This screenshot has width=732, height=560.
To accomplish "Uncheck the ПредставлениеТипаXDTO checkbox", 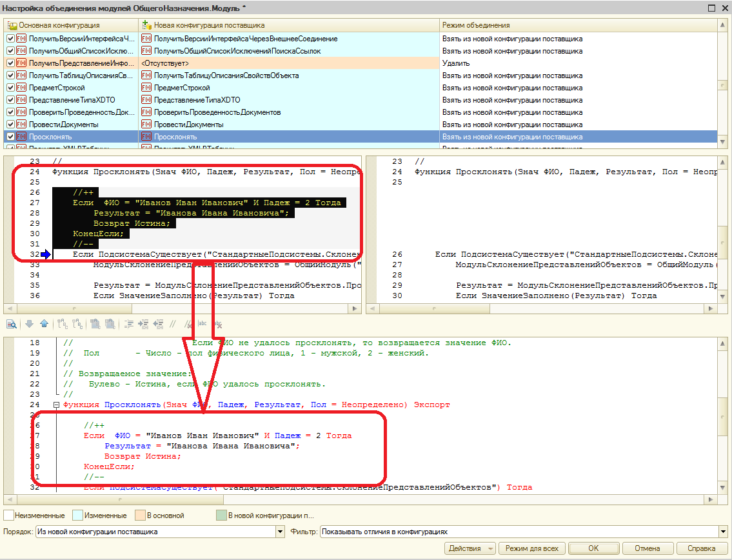I will [x=10, y=100].
